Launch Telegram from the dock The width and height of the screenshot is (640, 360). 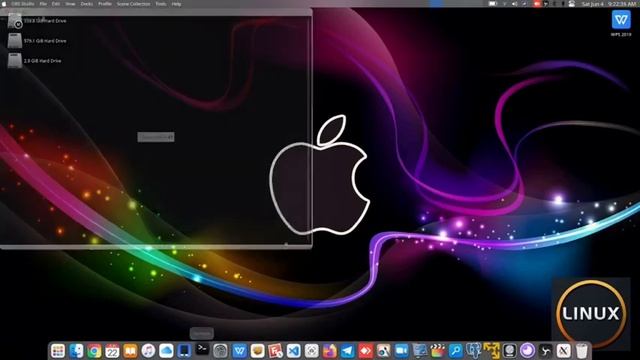pyautogui.click(x=347, y=351)
